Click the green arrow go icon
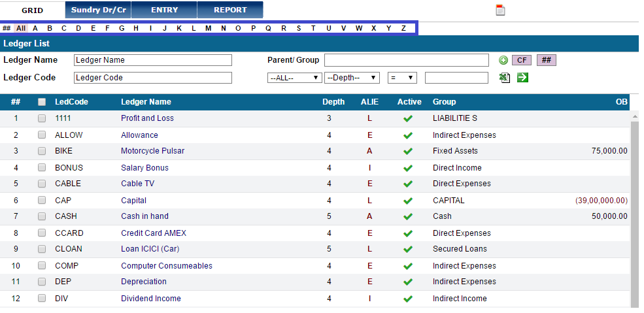The image size is (644, 313). point(522,77)
